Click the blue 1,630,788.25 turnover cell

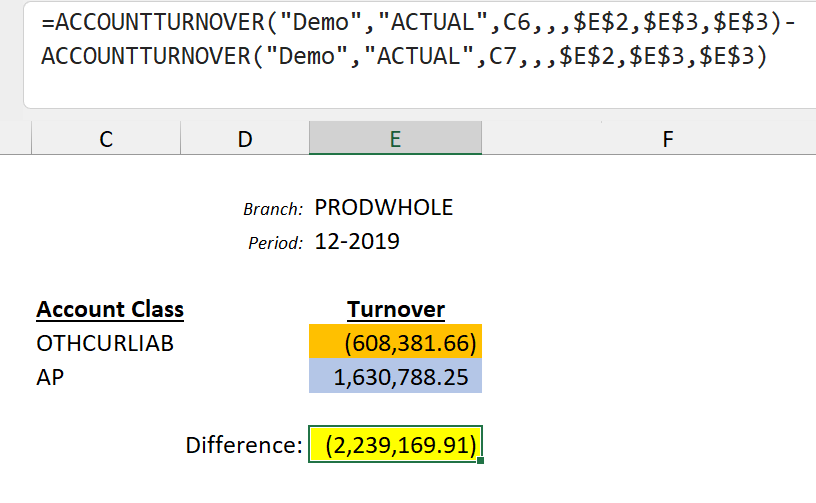(x=396, y=376)
